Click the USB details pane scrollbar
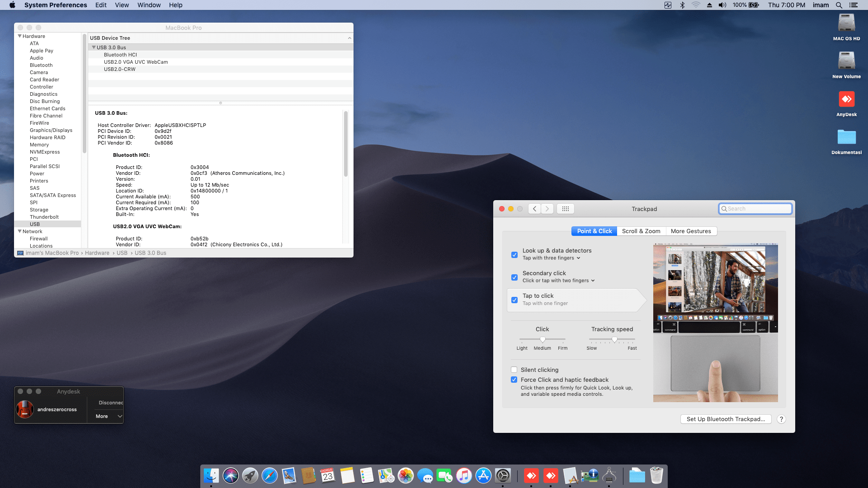868x488 pixels. tap(346, 144)
